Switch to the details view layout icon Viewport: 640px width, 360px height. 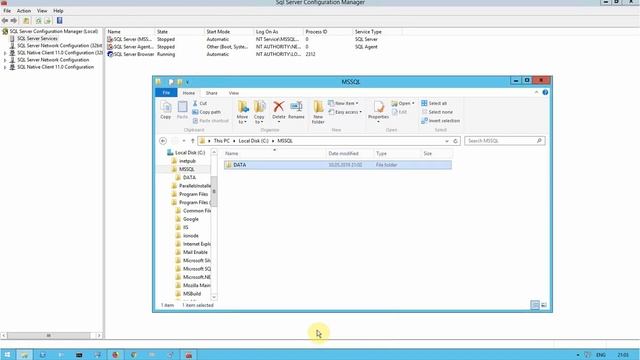pos(535,305)
